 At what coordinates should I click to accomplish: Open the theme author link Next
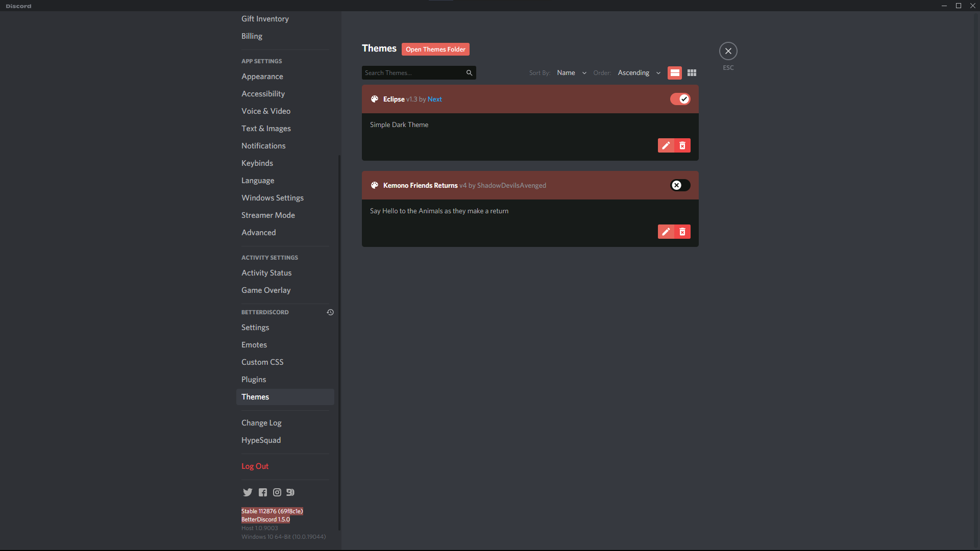coord(435,99)
